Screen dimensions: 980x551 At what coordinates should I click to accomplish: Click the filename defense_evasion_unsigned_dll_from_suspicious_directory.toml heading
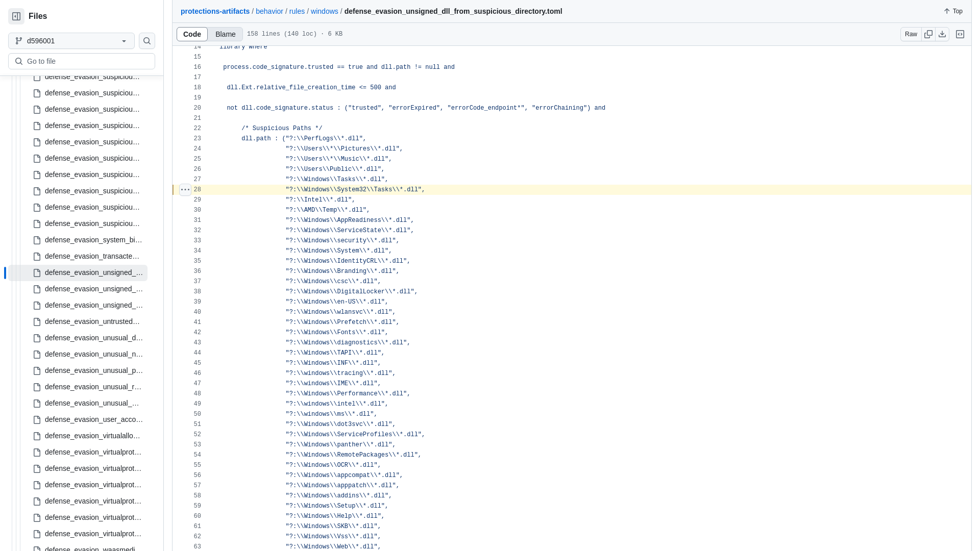coord(453,11)
